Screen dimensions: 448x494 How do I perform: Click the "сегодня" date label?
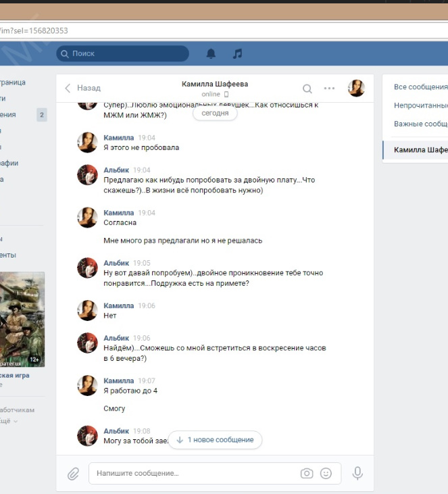[x=215, y=114]
